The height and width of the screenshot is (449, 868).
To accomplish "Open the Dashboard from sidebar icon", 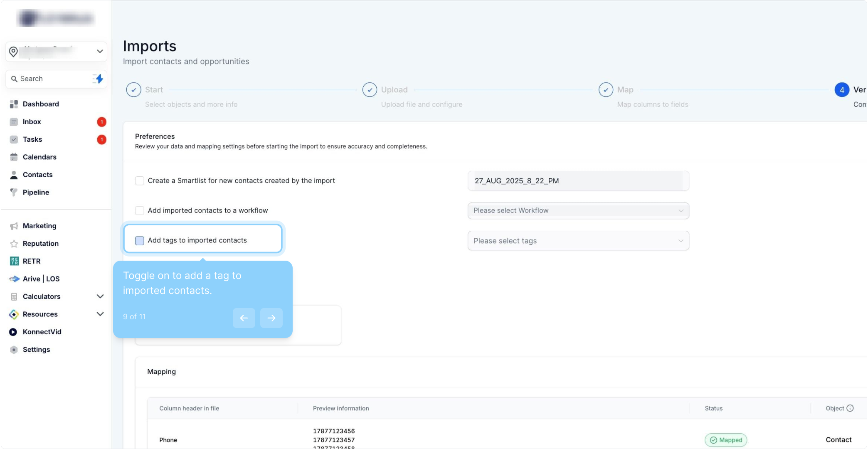I will pyautogui.click(x=14, y=104).
